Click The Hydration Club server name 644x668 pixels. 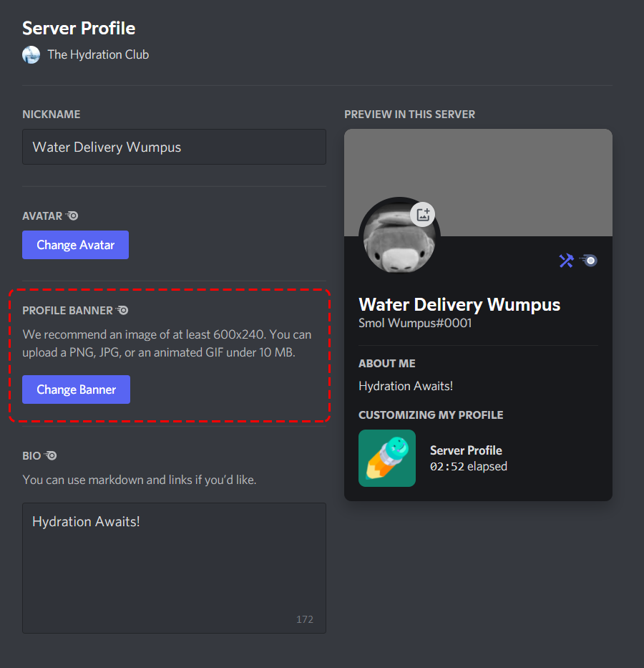pos(98,54)
